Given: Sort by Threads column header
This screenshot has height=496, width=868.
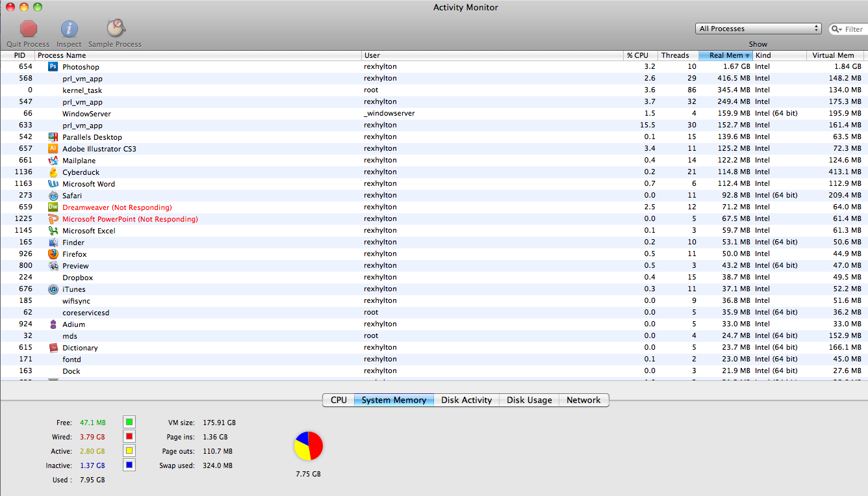Looking at the screenshot, I should click(x=678, y=55).
